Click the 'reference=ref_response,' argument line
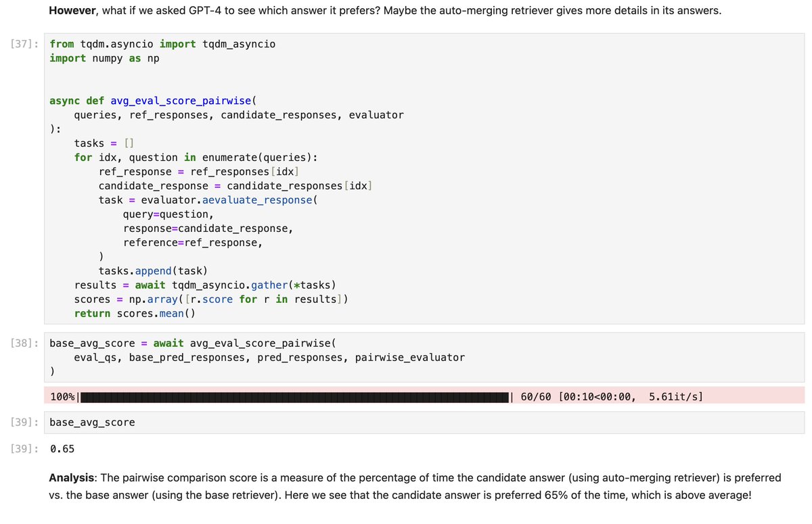The width and height of the screenshot is (812, 524). coord(193,242)
